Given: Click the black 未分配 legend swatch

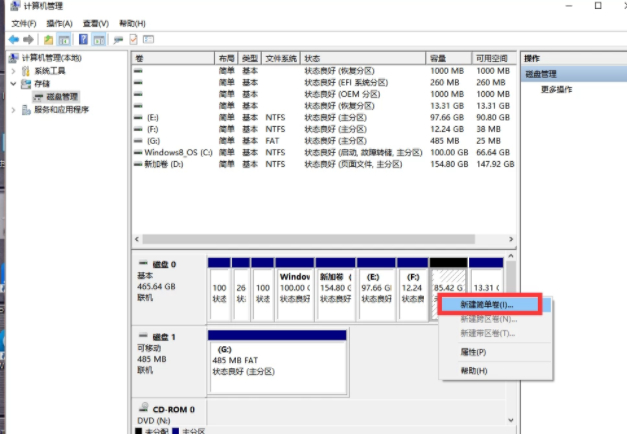Looking at the screenshot, I should point(138,431).
